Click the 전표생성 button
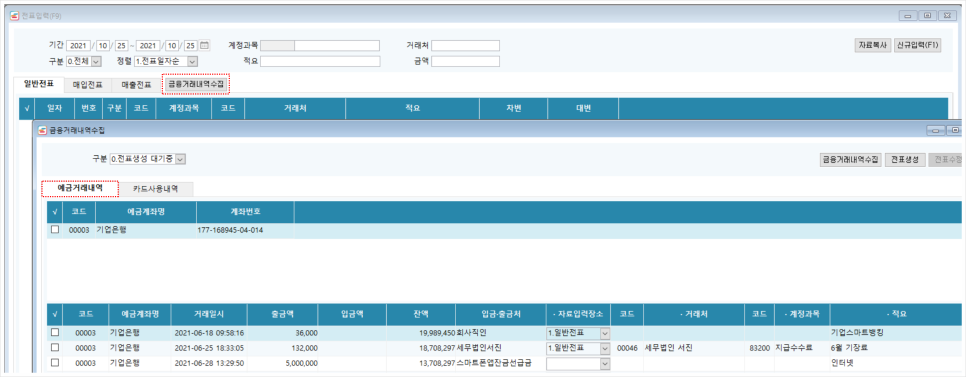The width and height of the screenshot is (966, 377). pyautogui.click(x=905, y=160)
